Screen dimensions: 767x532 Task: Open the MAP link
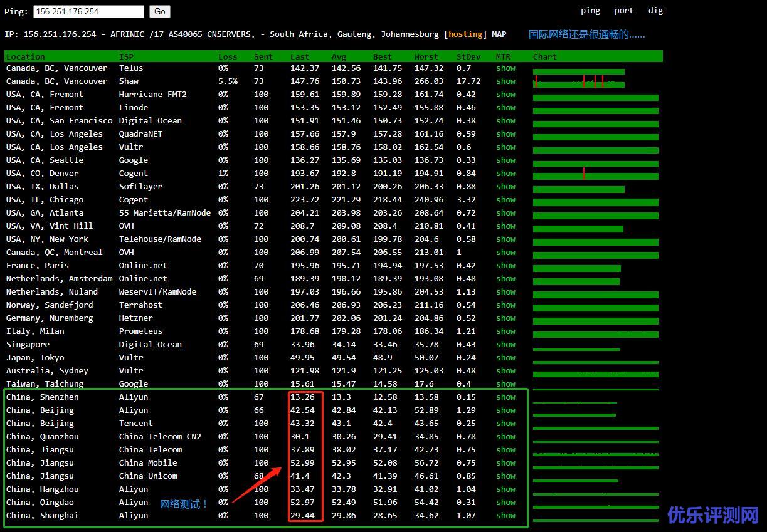[499, 34]
